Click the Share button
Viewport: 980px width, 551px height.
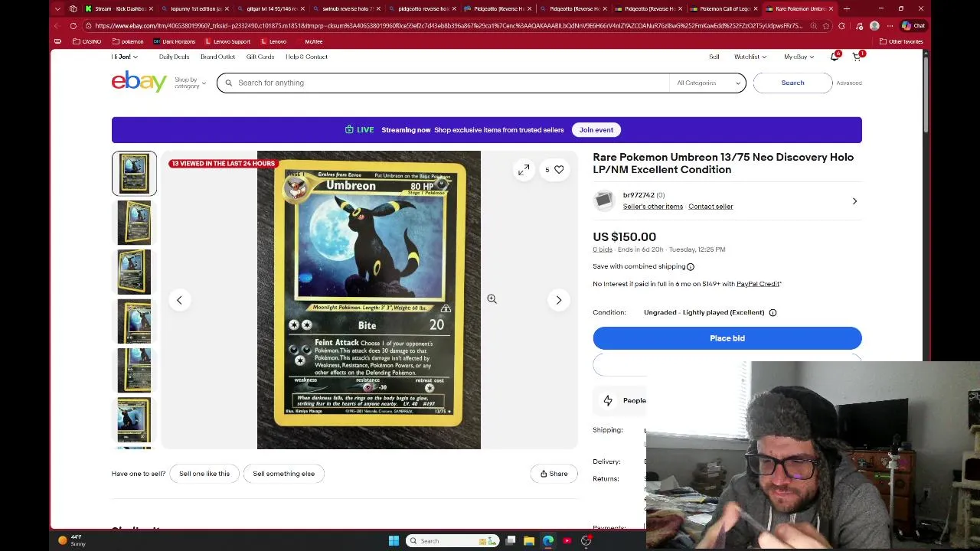point(554,474)
